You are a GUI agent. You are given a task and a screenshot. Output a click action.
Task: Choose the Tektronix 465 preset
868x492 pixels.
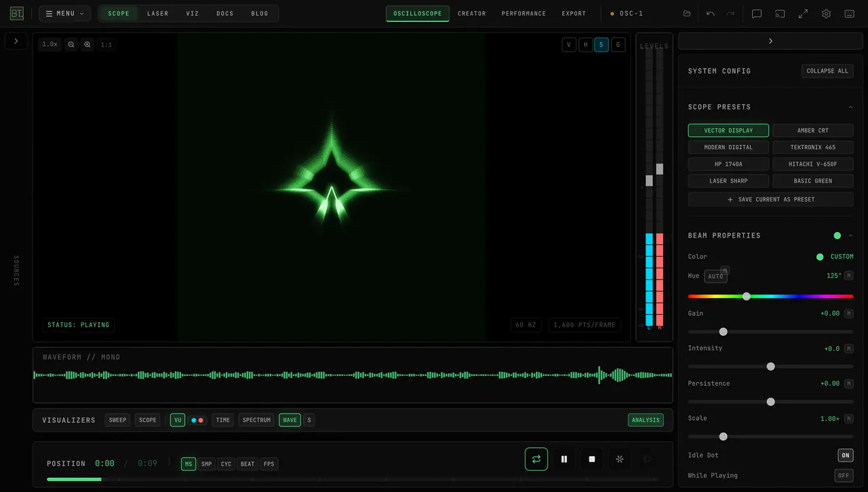(813, 147)
